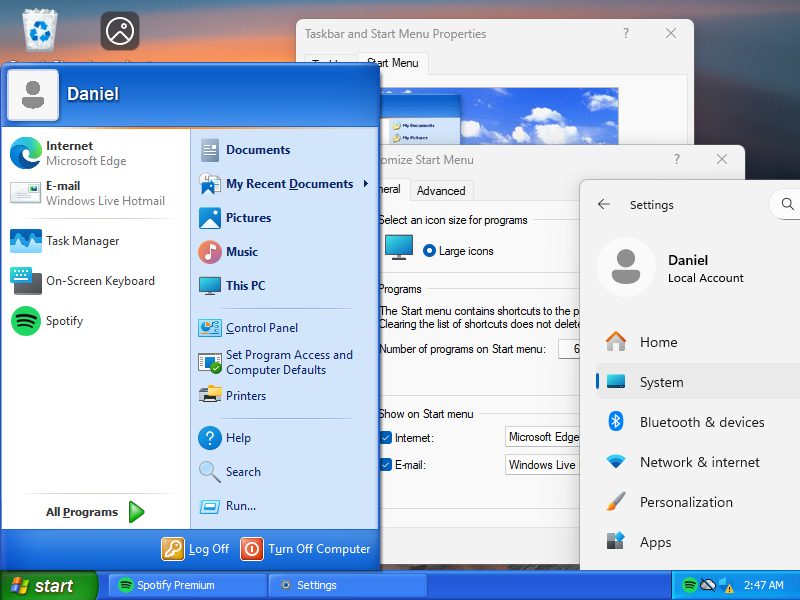Click Daniel's user avatar in Start menu
The height and width of the screenshot is (600, 800).
(33, 95)
